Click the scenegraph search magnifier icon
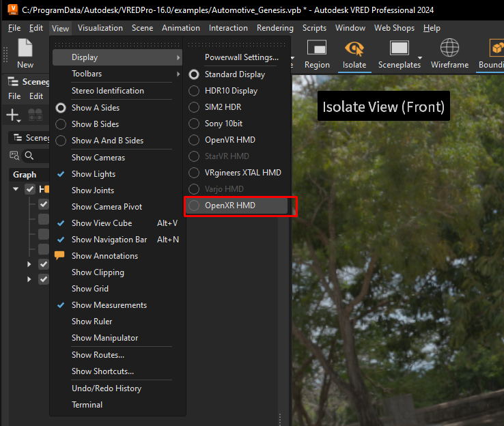Image resolution: width=504 pixels, height=426 pixels. click(x=29, y=156)
